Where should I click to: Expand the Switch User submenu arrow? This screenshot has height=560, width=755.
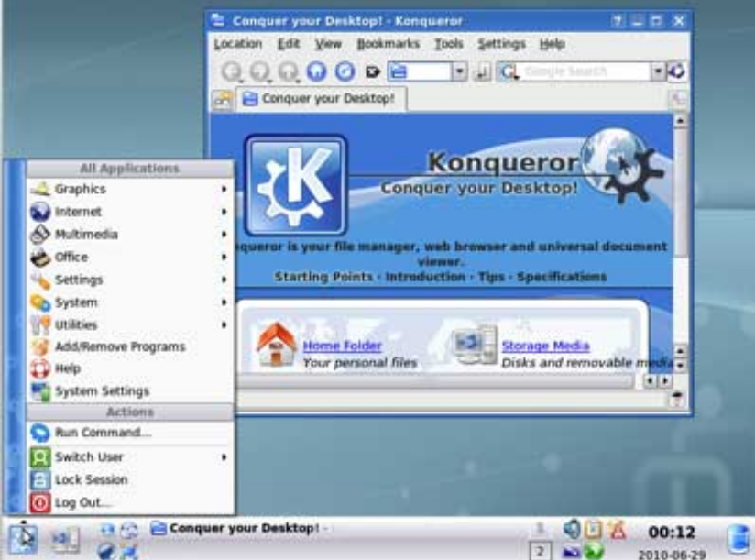pyautogui.click(x=224, y=457)
